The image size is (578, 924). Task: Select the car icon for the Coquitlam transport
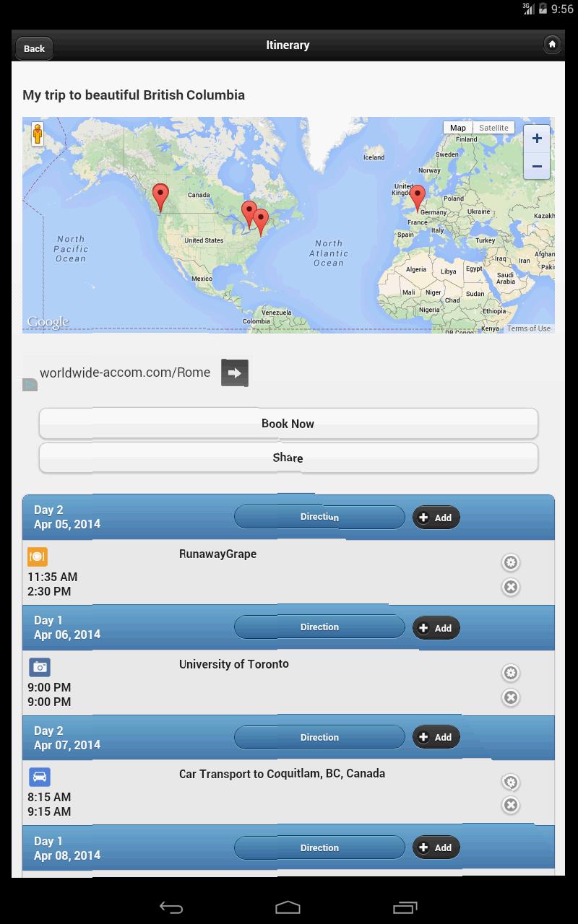[x=39, y=777]
